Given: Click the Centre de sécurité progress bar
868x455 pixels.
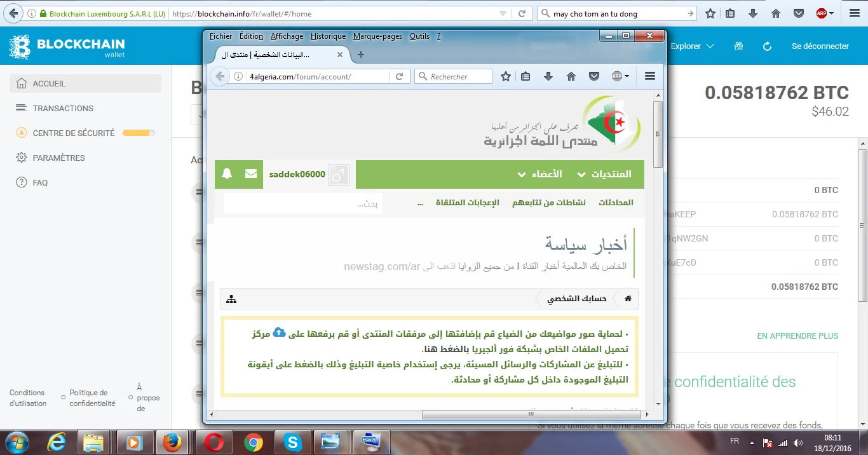Looking at the screenshot, I should pos(139,133).
